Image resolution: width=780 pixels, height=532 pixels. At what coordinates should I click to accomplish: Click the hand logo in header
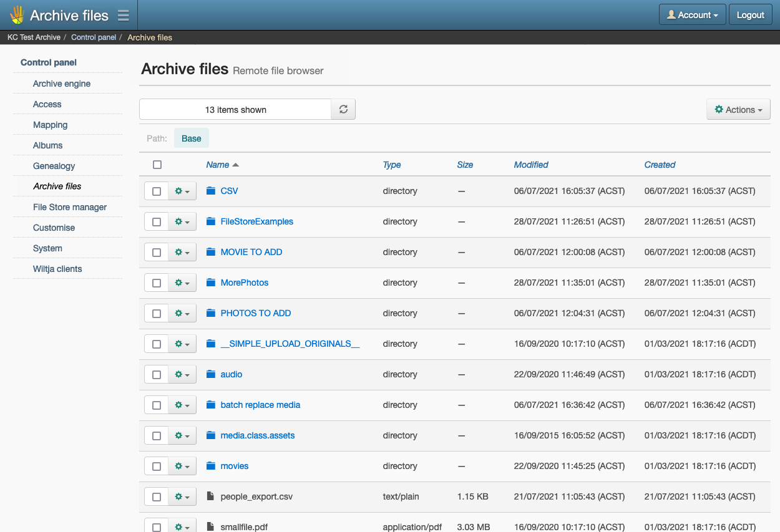pos(17,15)
